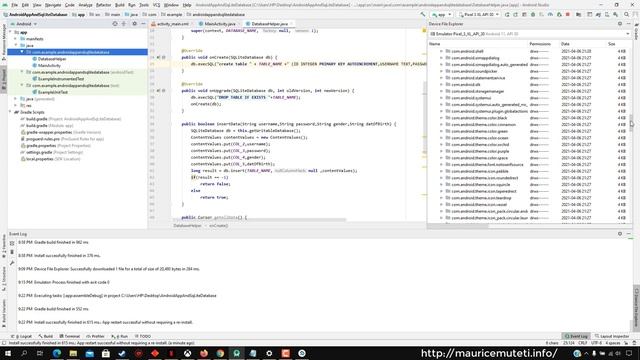Open the Refactor menu
This screenshot has height=360, width=640.
[103, 5]
